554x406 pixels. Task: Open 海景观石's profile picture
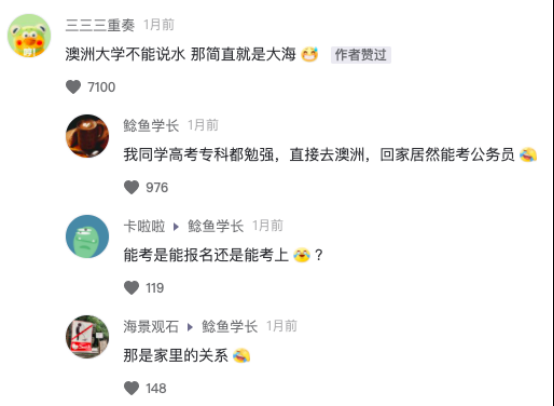pyautogui.click(x=87, y=337)
